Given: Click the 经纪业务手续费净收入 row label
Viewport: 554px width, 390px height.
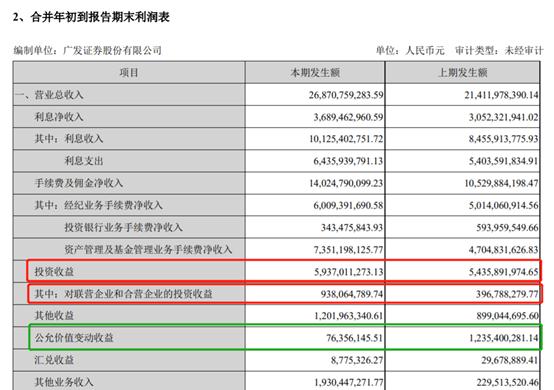Looking at the screenshot, I should coord(98,205).
